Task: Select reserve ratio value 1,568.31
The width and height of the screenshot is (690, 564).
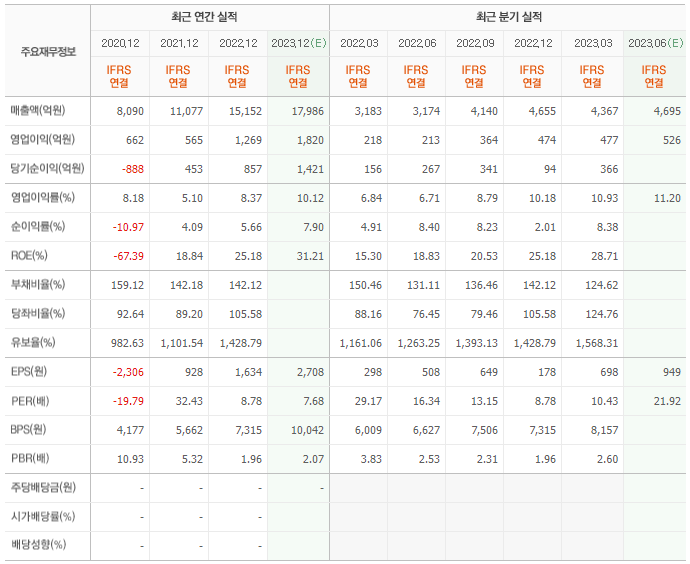Action: [x=597, y=344]
